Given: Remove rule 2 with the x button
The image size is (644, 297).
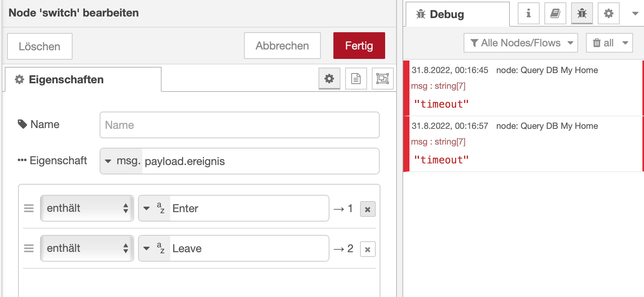Looking at the screenshot, I should (x=368, y=249).
